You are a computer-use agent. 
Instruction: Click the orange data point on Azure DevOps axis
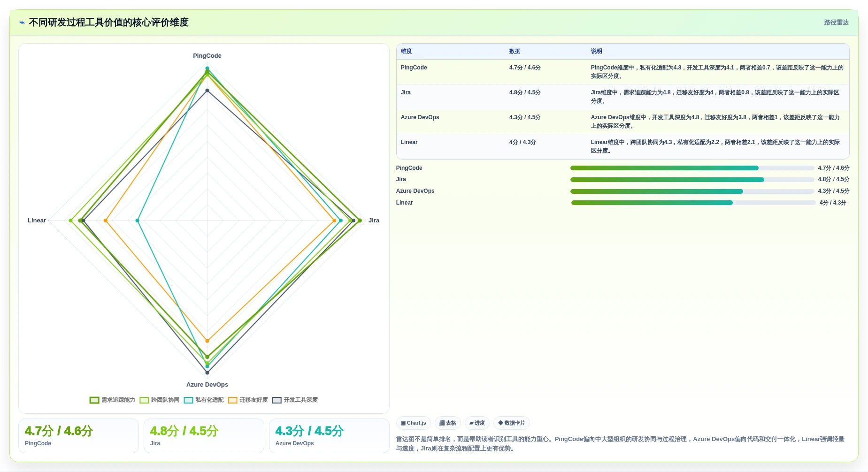207,341
